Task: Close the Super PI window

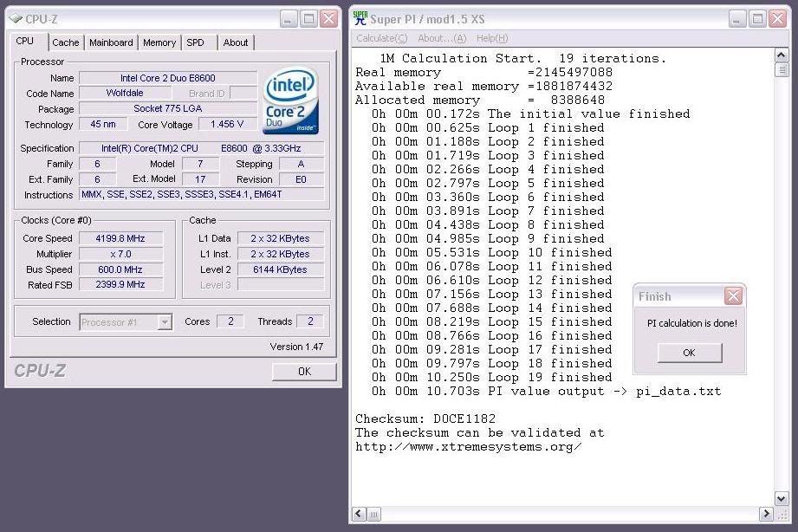Action: pyautogui.click(x=778, y=19)
